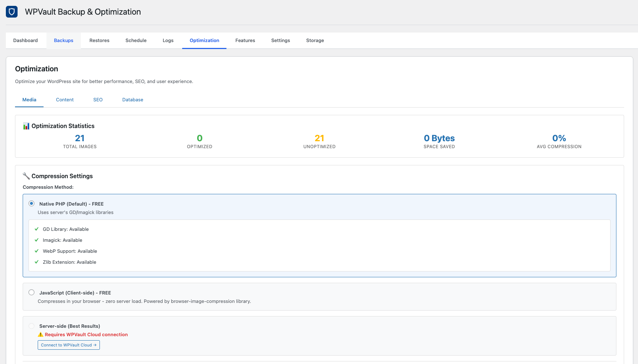Click the browser-image-compression library description text
This screenshot has width=638, height=364.
tap(145, 301)
